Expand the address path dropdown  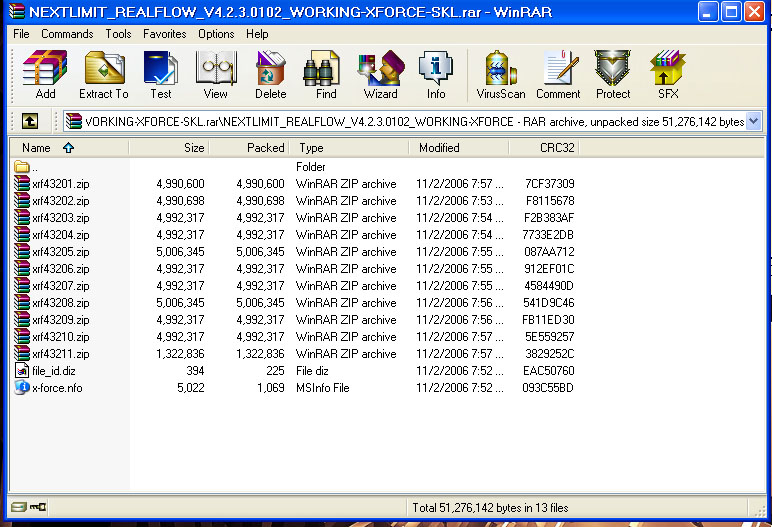(753, 121)
